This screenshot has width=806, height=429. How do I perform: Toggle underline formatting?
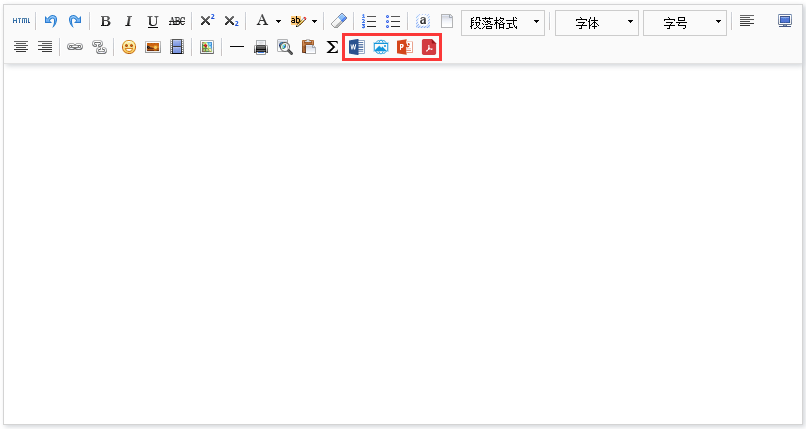(x=153, y=21)
